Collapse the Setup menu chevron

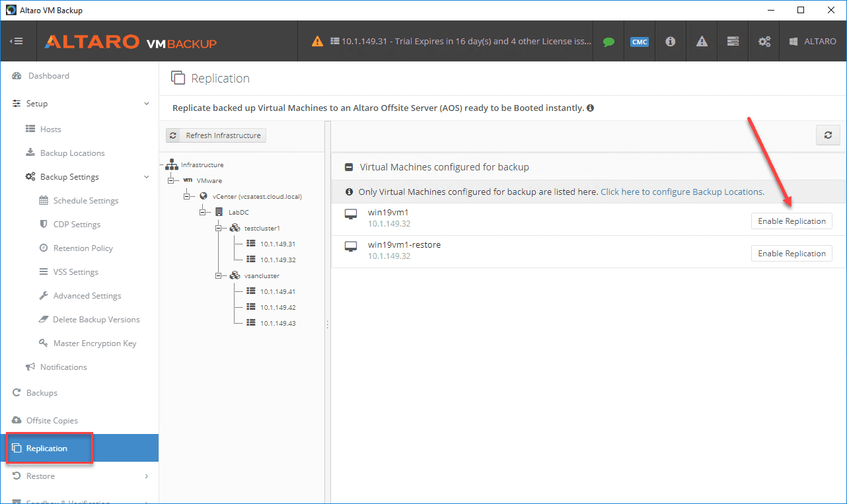coord(147,104)
